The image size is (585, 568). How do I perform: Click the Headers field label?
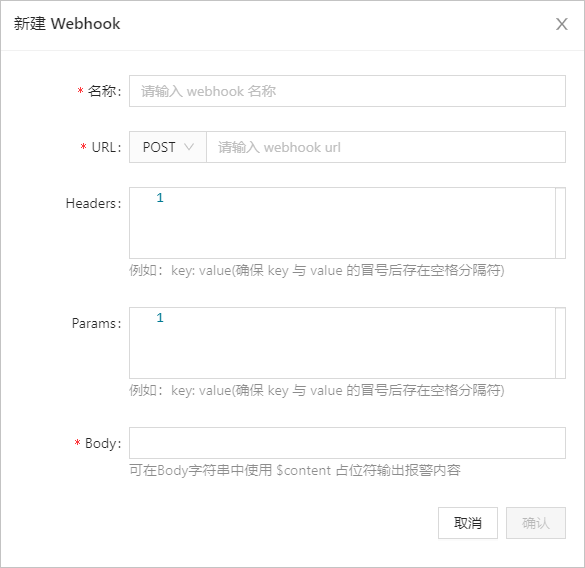pyautogui.click(x=93, y=203)
